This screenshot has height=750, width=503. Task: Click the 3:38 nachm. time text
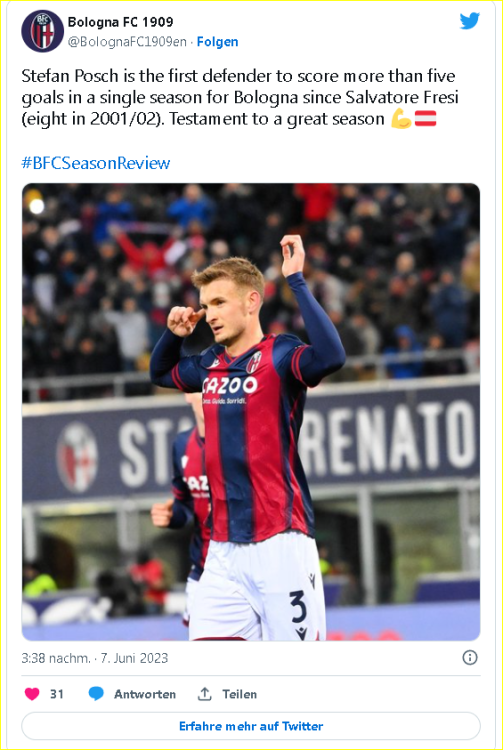click(55, 658)
